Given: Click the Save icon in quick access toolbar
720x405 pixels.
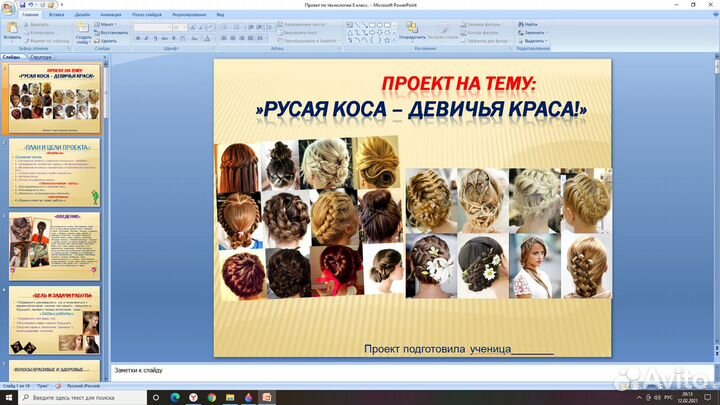Looking at the screenshot, I should [x=22, y=5].
